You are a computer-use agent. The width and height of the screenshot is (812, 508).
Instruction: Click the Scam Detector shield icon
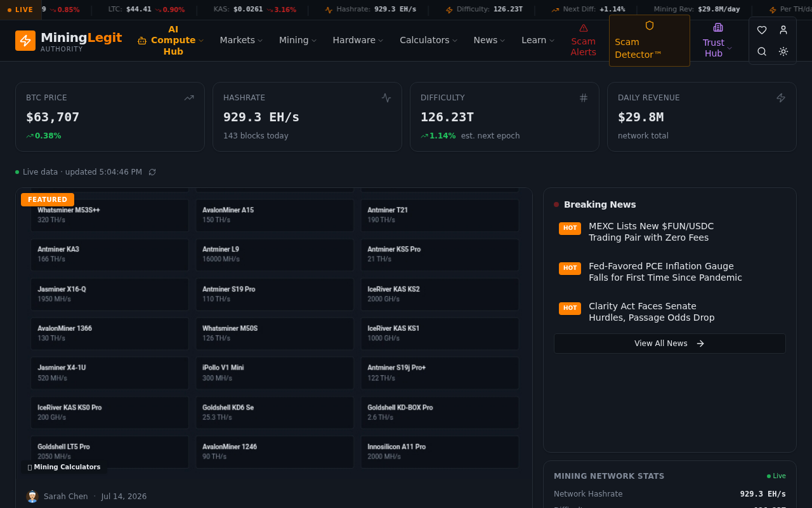650,25
